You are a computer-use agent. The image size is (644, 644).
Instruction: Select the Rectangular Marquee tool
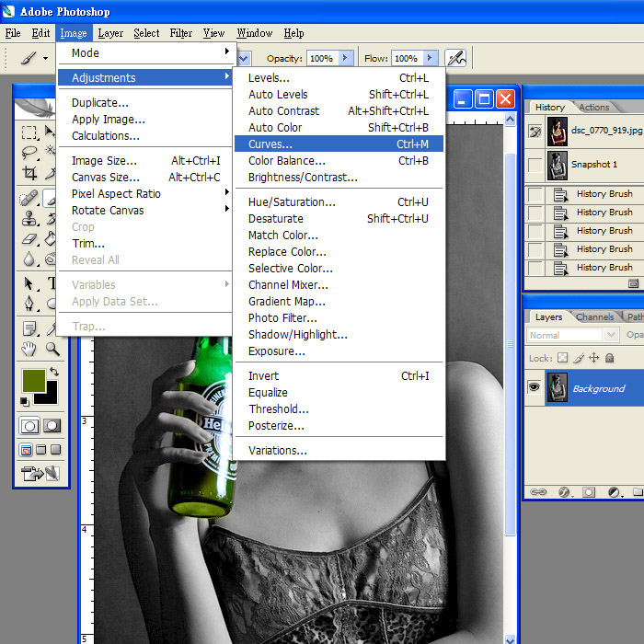pos(29,132)
